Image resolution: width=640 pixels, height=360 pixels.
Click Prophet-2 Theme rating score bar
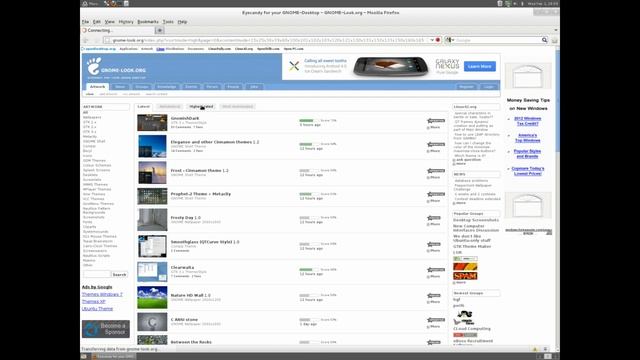[309, 194]
